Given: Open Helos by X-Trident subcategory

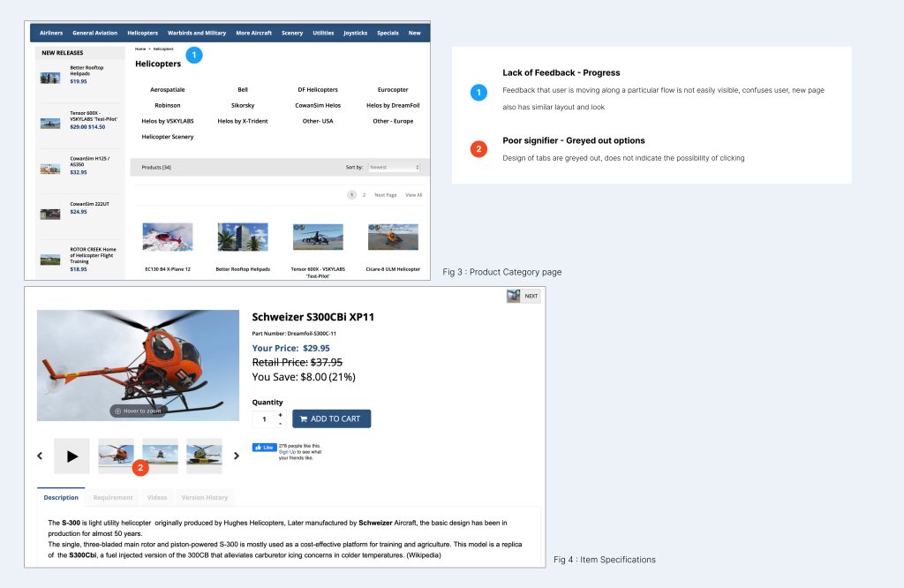Looking at the screenshot, I should pyautogui.click(x=243, y=121).
